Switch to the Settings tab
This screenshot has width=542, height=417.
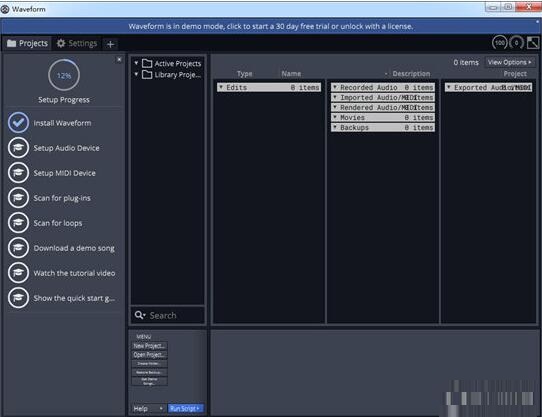(x=77, y=43)
